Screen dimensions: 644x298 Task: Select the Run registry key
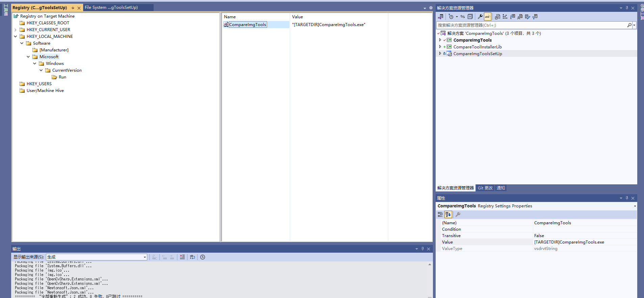pos(62,77)
